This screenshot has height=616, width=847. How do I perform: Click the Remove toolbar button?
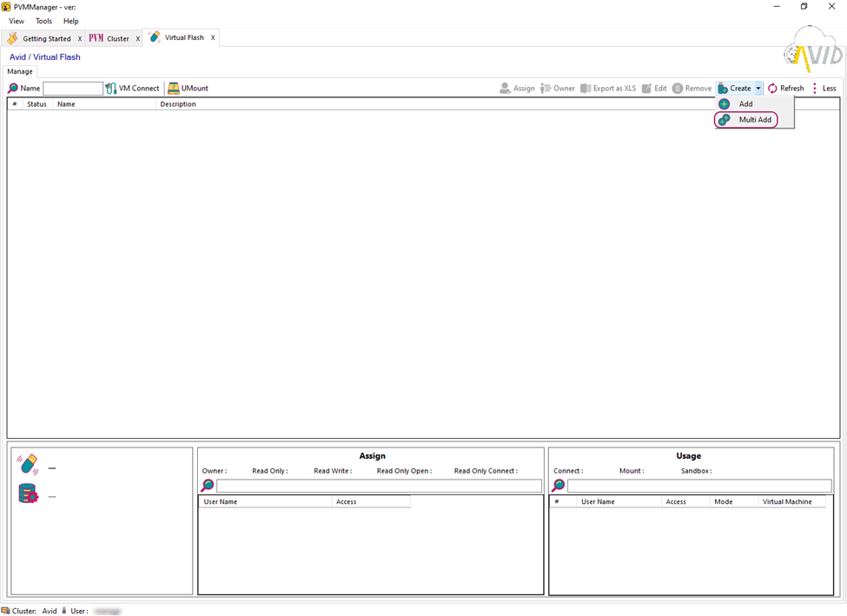click(692, 88)
